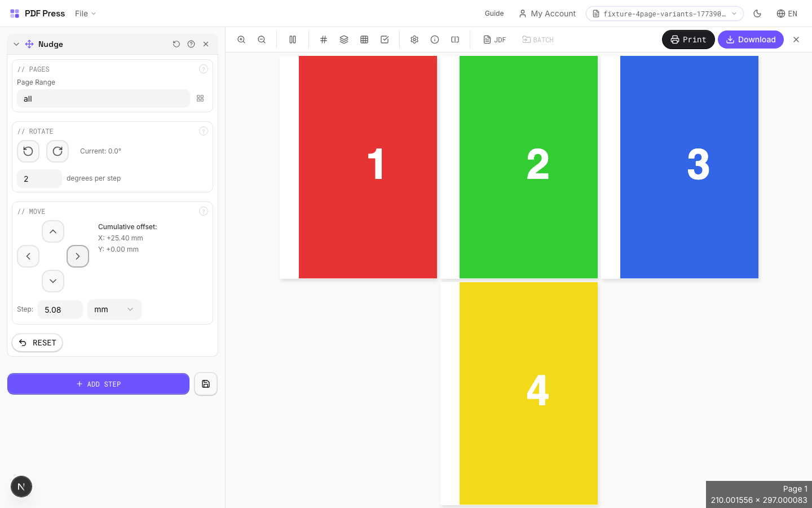
Task: Toggle the hash marks overlay
Action: pyautogui.click(x=324, y=40)
